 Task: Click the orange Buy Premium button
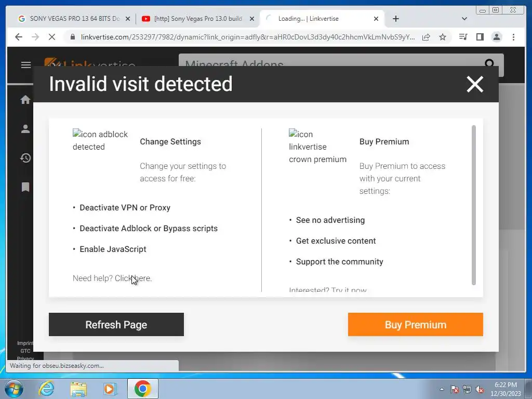click(x=415, y=324)
